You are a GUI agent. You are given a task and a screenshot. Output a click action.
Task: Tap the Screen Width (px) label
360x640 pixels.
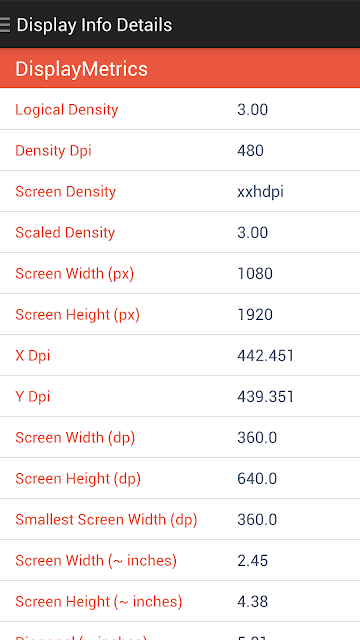pyautogui.click(x=75, y=273)
